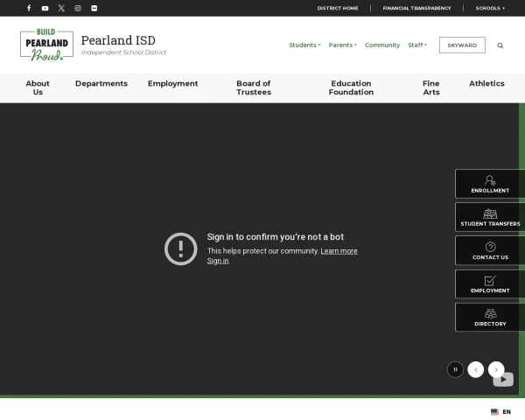Pause the slideshow

coord(455,369)
